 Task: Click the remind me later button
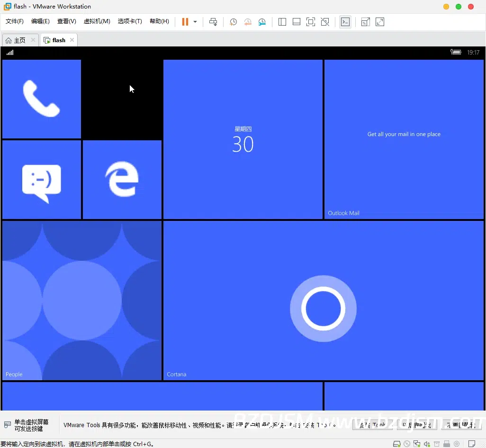tap(417, 425)
